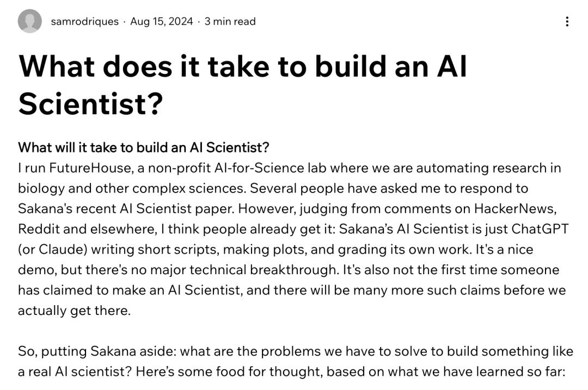The image size is (588, 390).
Task: Open the three-dot options menu
Action: pyautogui.click(x=567, y=20)
